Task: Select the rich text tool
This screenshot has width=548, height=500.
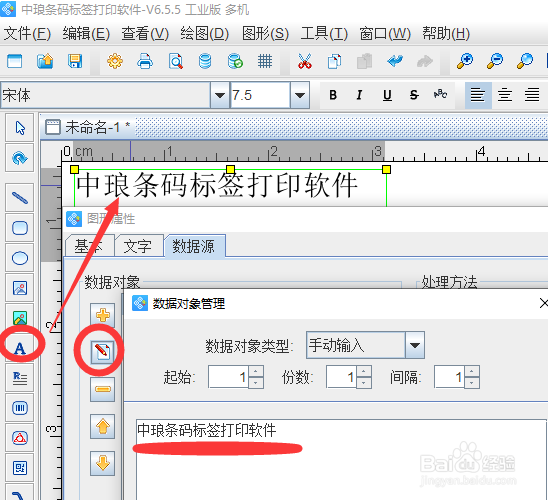Action: click(20, 378)
